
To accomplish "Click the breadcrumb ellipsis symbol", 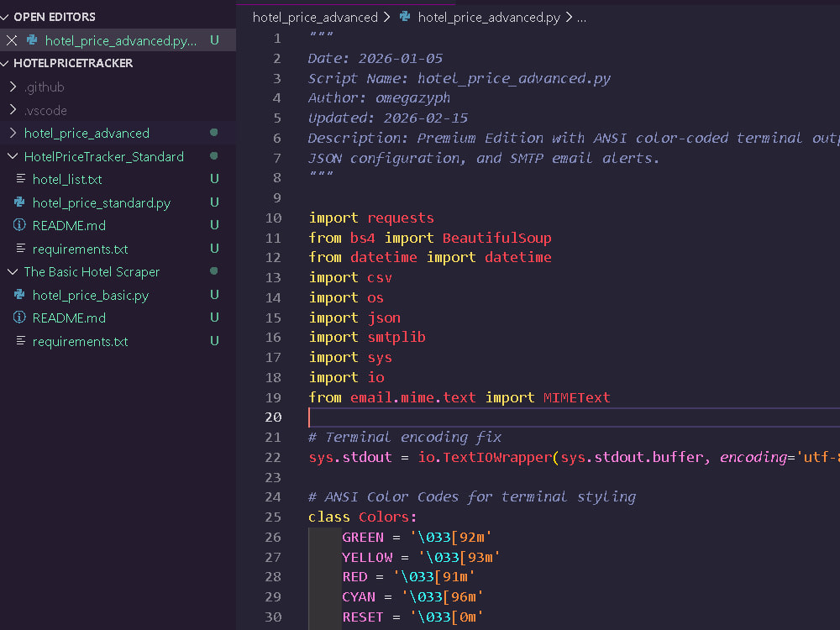I will pos(582,18).
